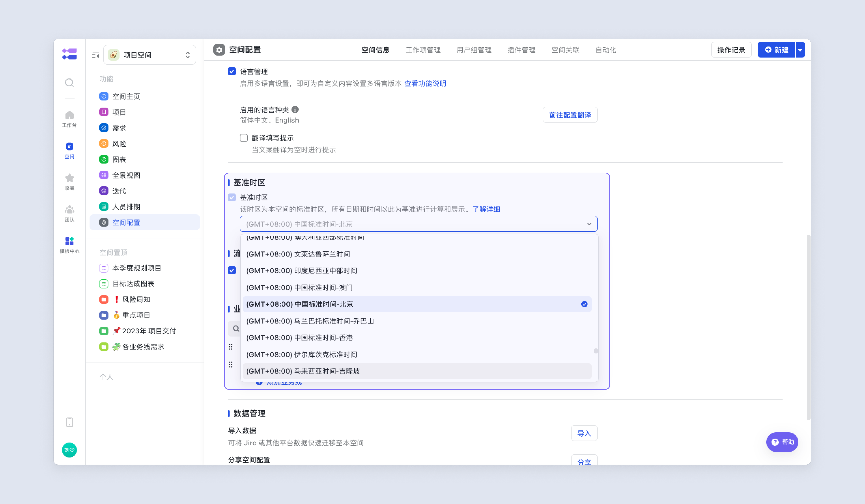This screenshot has width=865, height=504.
Task: Click the 前往配置翻译 button
Action: [x=570, y=115]
